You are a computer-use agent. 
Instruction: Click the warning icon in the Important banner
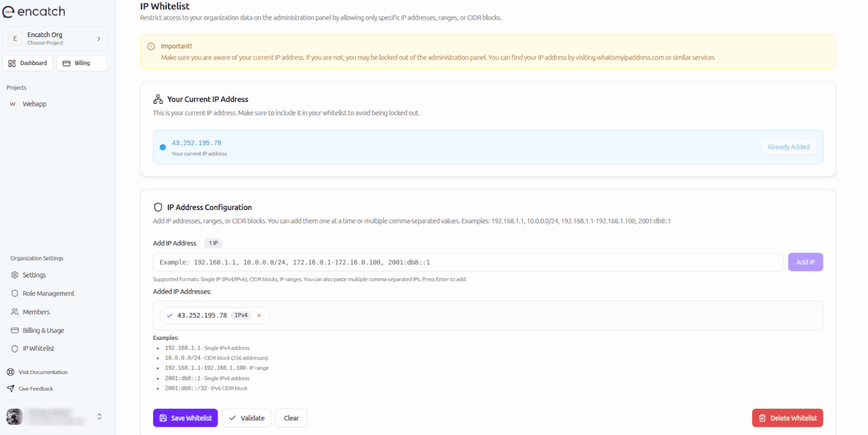(151, 46)
